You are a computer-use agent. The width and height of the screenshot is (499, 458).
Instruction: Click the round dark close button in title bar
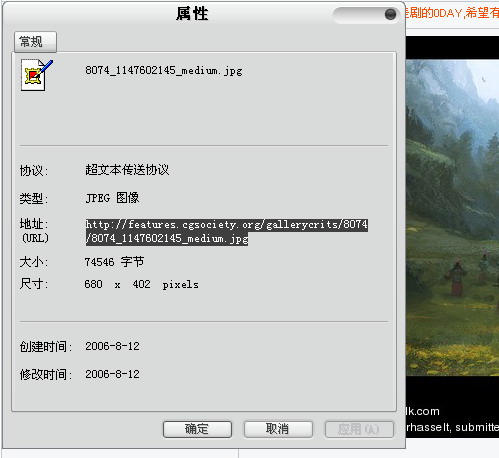[390, 14]
